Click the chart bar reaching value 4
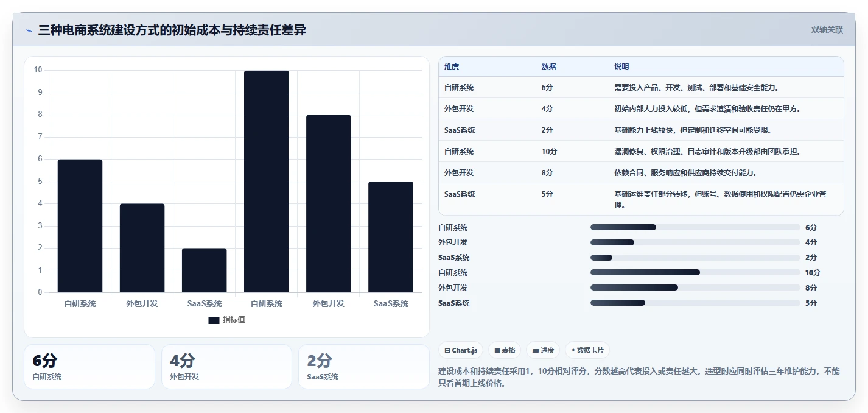The height and width of the screenshot is (413, 868). (142, 248)
